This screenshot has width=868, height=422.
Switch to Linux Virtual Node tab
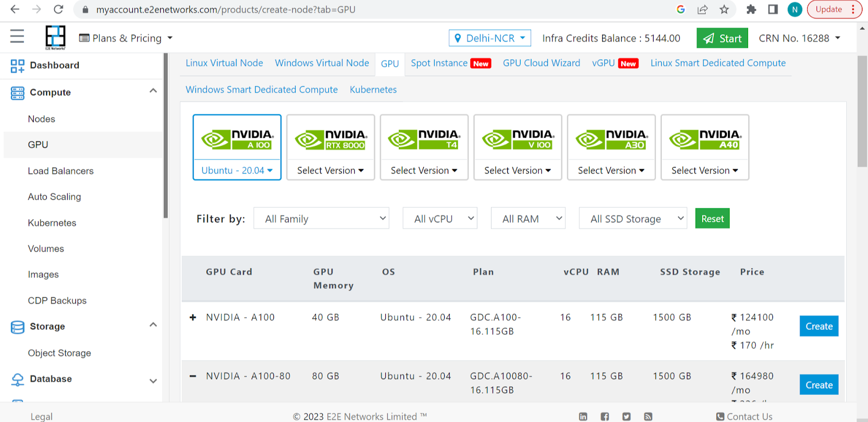coord(224,63)
